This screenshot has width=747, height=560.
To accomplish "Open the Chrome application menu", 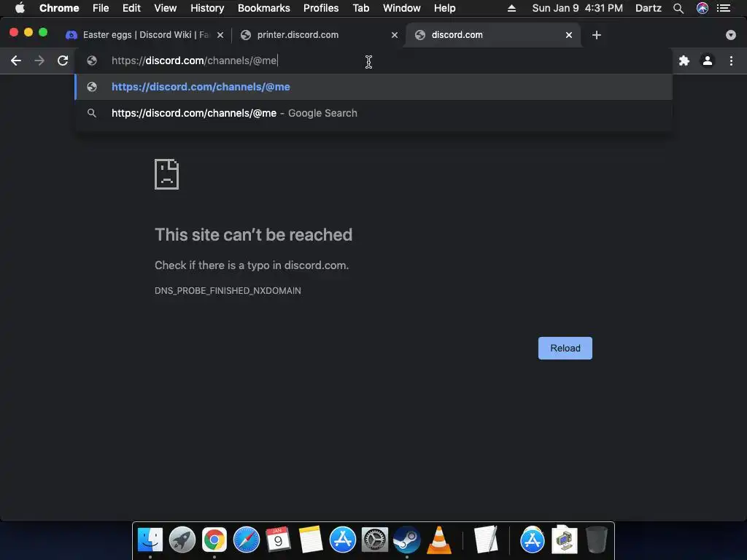I will (59, 8).
